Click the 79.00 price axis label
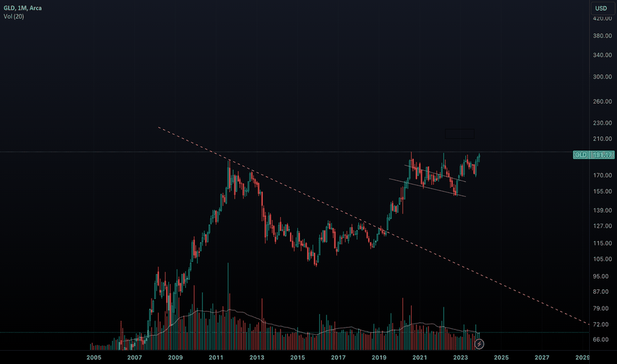The width and height of the screenshot is (617, 364). (600, 308)
